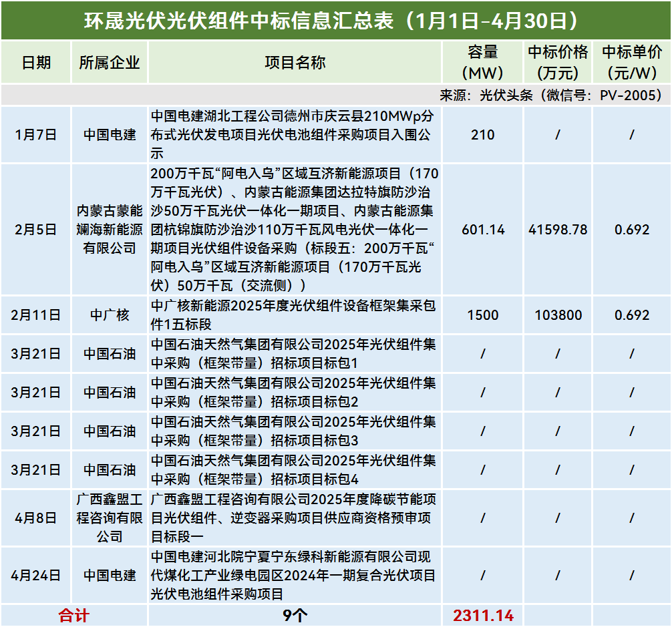Click 中国石油 in the 标包3 row

pos(110,431)
